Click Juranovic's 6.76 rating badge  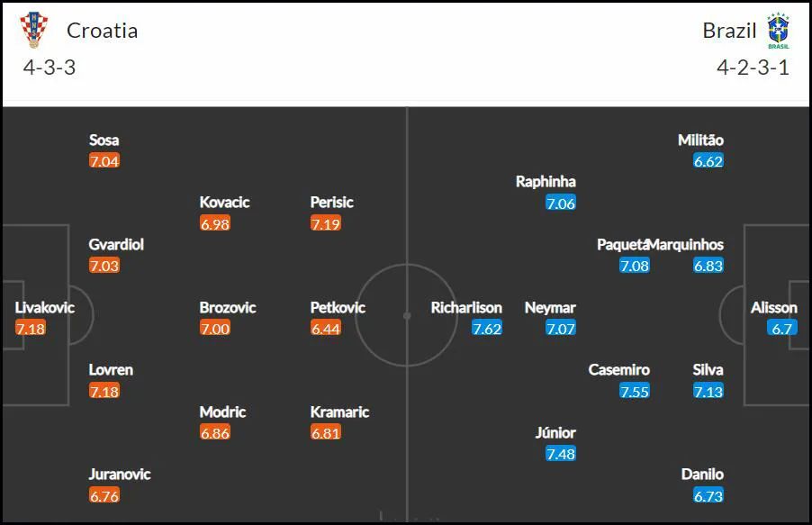tap(104, 496)
